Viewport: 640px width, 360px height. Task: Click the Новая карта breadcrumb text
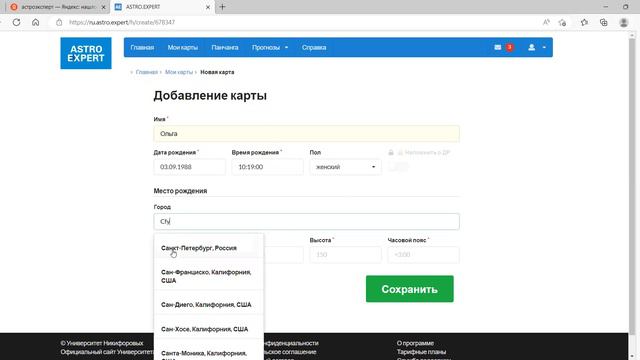tap(217, 72)
